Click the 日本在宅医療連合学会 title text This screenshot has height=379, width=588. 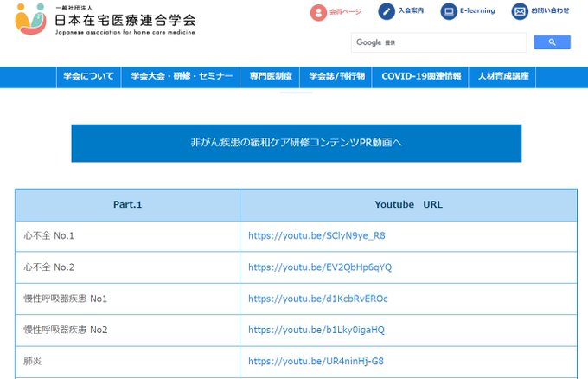click(125, 20)
